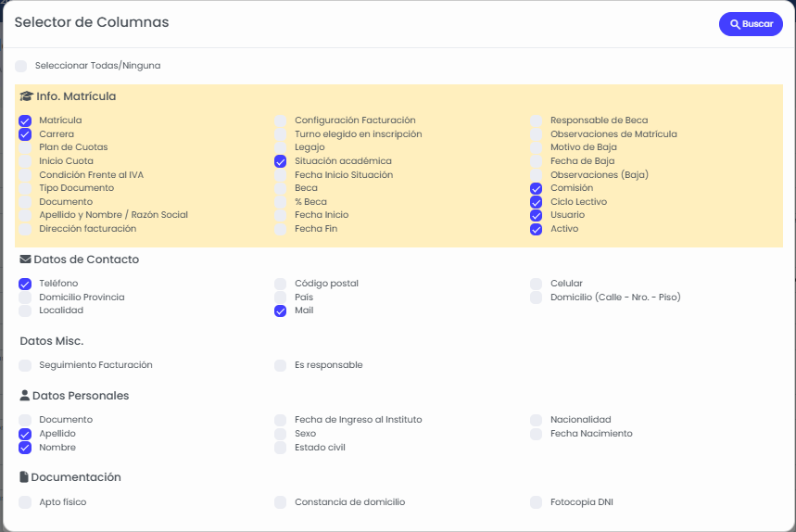Check Fecha Fin option
Screen dimensions: 796x532
click(280, 229)
